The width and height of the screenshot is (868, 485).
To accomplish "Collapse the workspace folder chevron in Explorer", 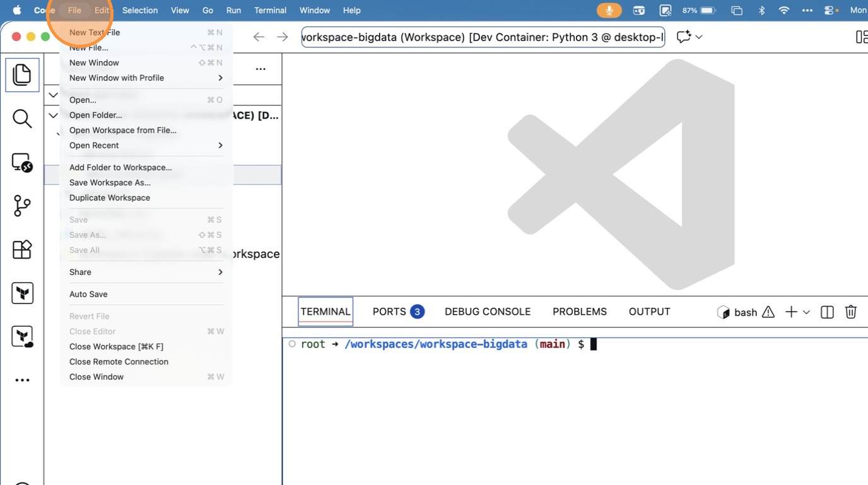I will tap(53, 115).
